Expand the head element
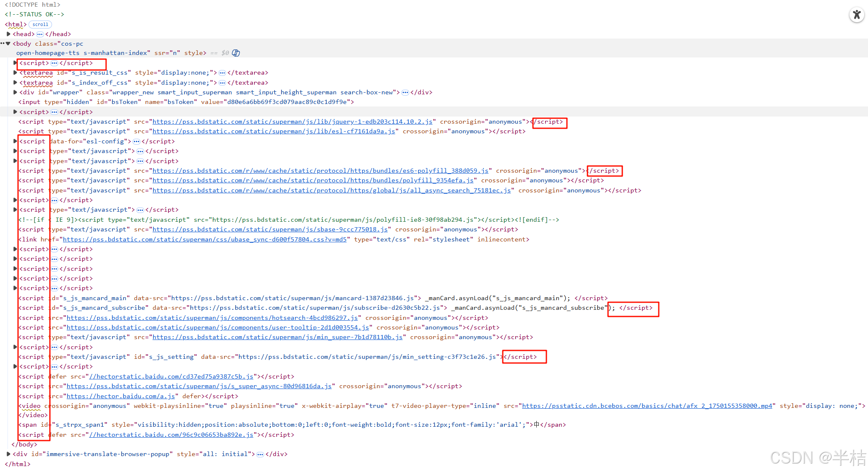The width and height of the screenshot is (868, 472). pyautogui.click(x=8, y=34)
